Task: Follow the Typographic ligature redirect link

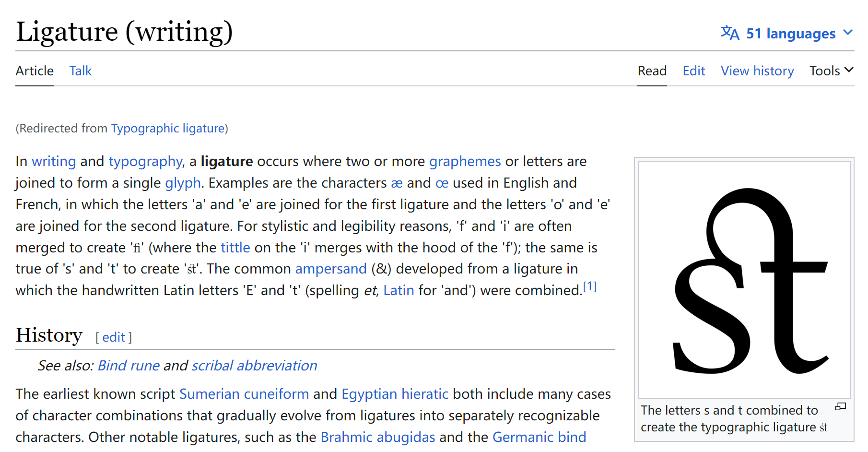Action: click(x=168, y=128)
